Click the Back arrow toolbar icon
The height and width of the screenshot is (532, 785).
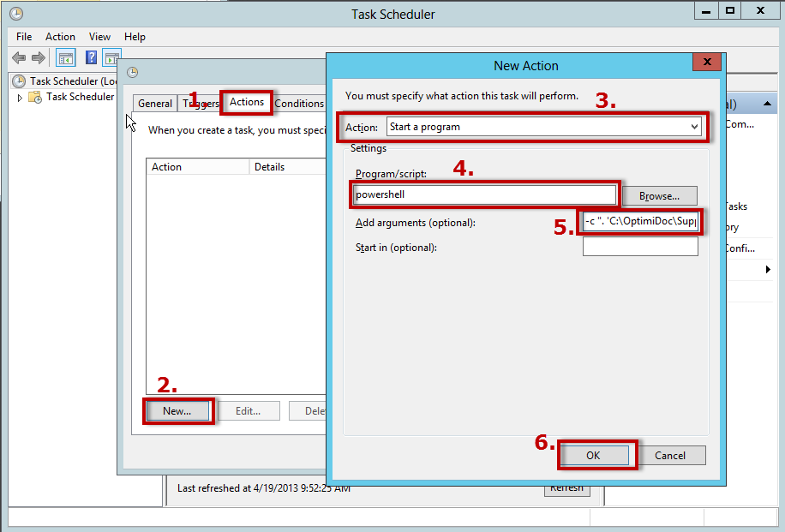pos(19,58)
